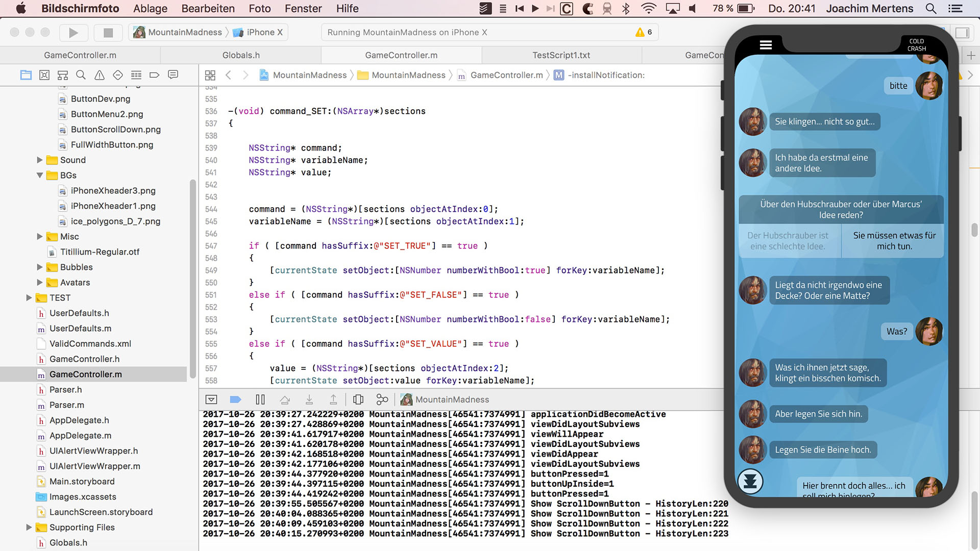The width and height of the screenshot is (980, 551).
Task: Click the -installNotification: breadcrumb
Action: pyautogui.click(x=600, y=75)
